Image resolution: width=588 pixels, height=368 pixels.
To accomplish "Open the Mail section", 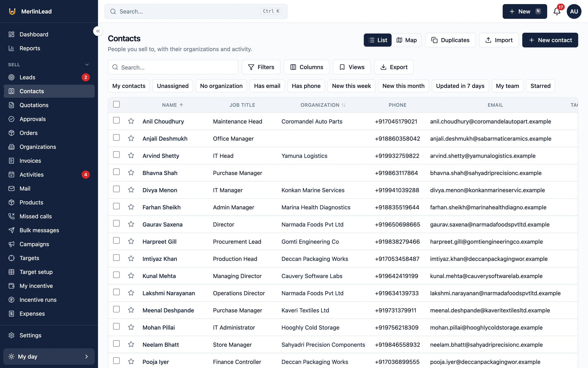I will click(49, 188).
